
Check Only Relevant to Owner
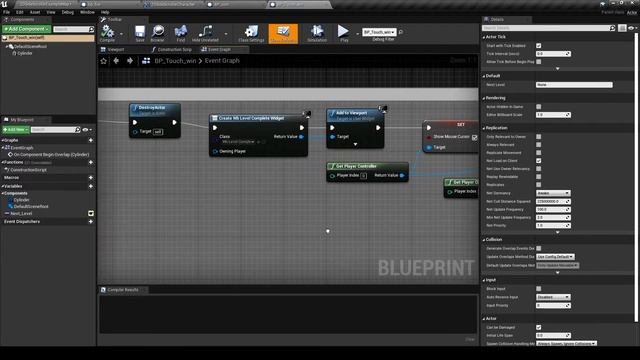[x=539, y=136]
